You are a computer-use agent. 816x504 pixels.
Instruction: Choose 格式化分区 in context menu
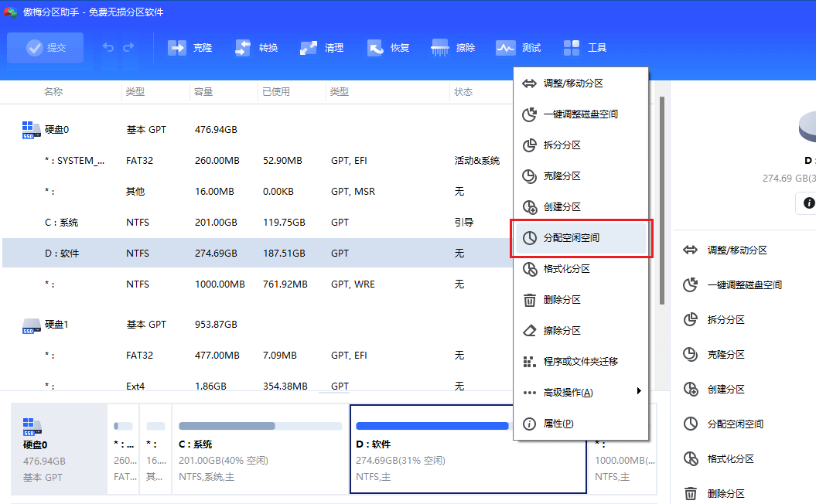coord(581,269)
